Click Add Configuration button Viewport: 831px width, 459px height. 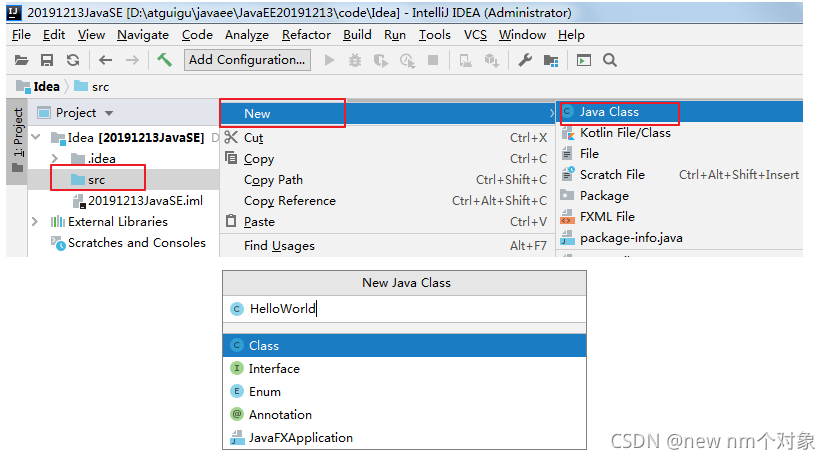tap(247, 60)
